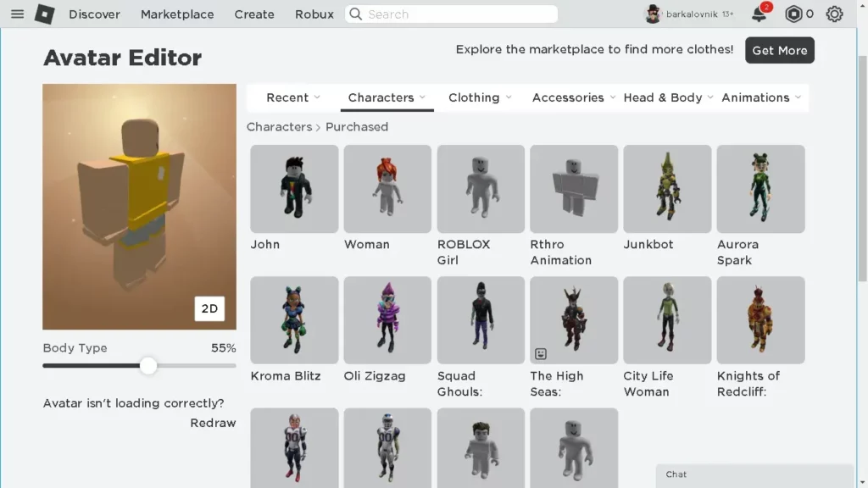Expand the Accessories dropdown
This screenshot has width=868, height=488.
click(574, 97)
